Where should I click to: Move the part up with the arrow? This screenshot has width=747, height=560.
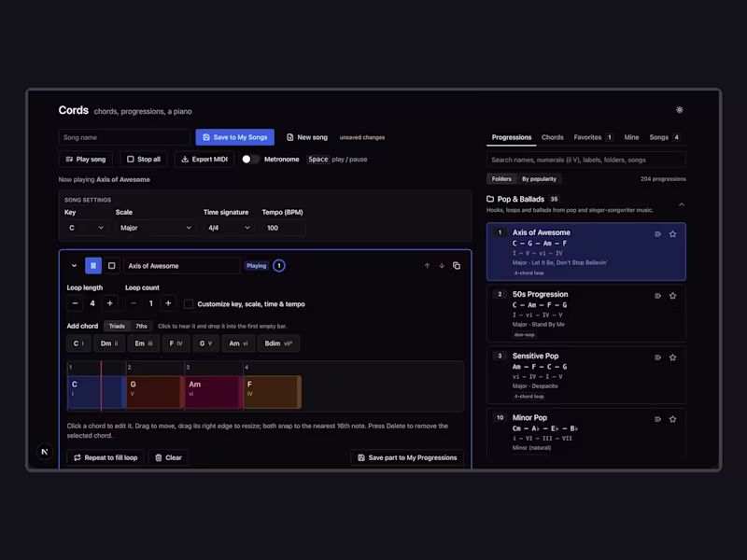(427, 266)
